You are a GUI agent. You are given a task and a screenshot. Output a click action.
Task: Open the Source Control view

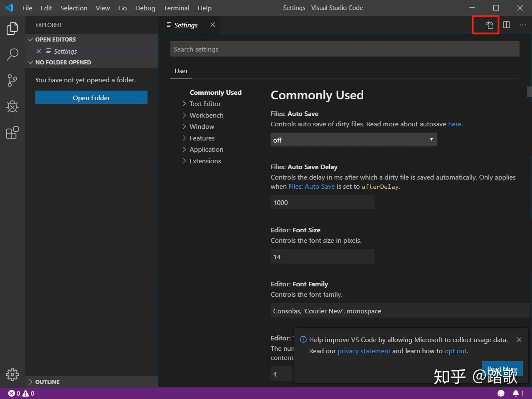click(x=12, y=81)
